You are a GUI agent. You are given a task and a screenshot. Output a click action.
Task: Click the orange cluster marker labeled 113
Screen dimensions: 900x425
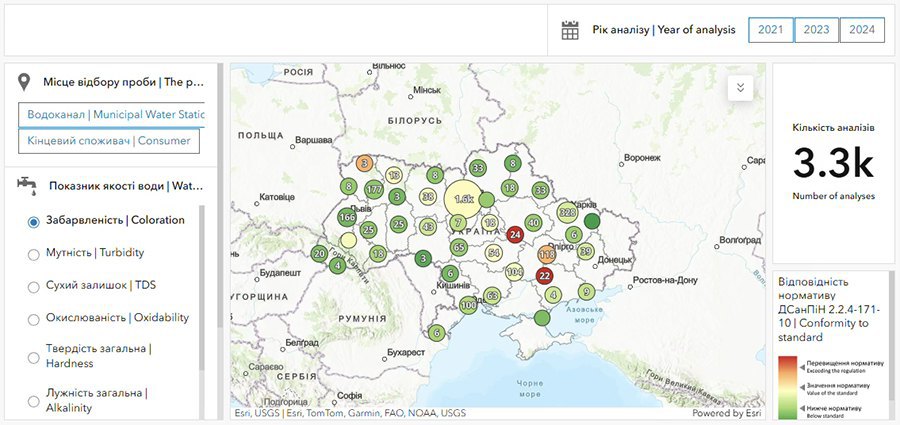coord(547,256)
